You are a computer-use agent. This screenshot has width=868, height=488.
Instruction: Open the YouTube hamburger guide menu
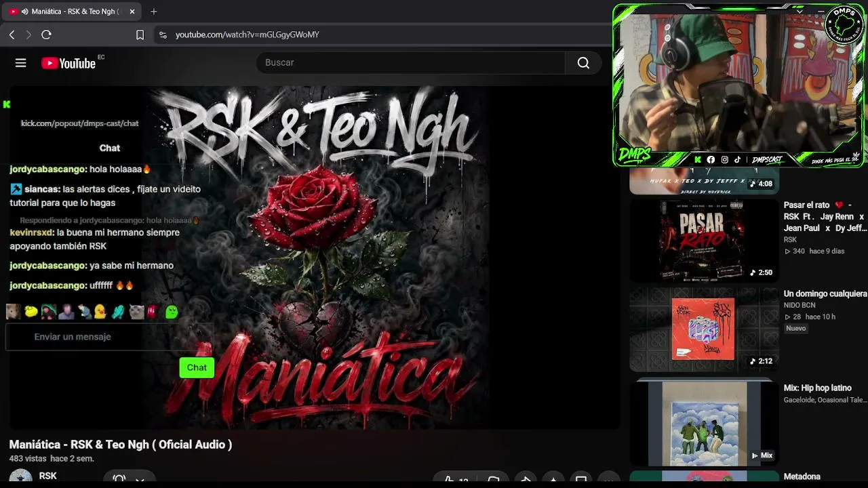pyautogui.click(x=21, y=63)
